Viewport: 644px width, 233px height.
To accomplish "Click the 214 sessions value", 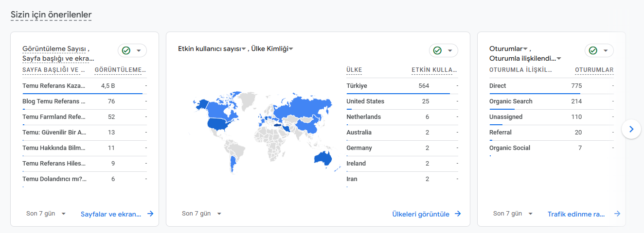I will click(576, 101).
